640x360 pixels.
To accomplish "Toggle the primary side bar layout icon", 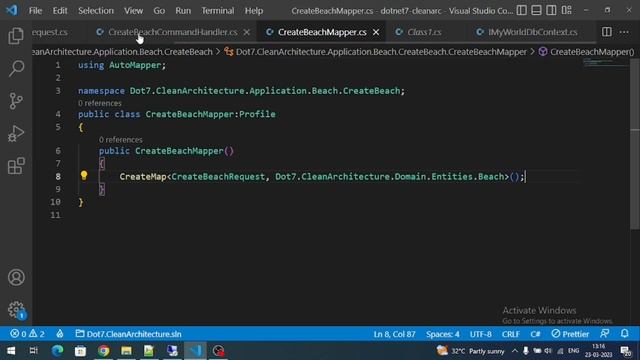I will [x=521, y=10].
